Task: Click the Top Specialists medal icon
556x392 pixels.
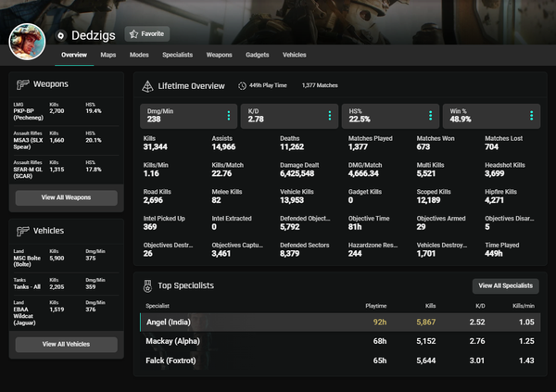Action: [147, 285]
